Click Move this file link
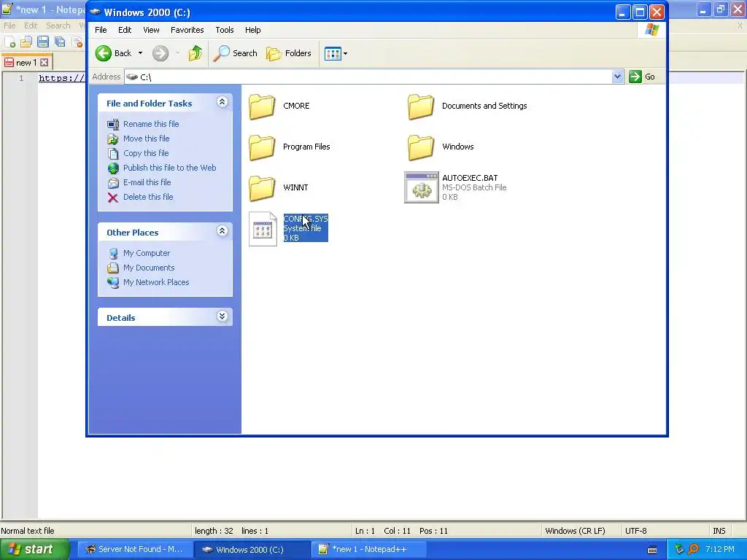Image resolution: width=747 pixels, height=560 pixels. [x=146, y=139]
